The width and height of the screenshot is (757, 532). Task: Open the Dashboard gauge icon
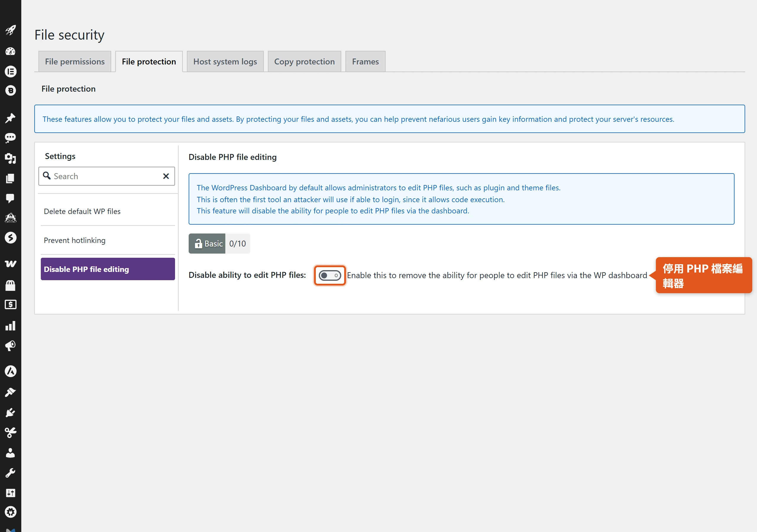coord(11,51)
